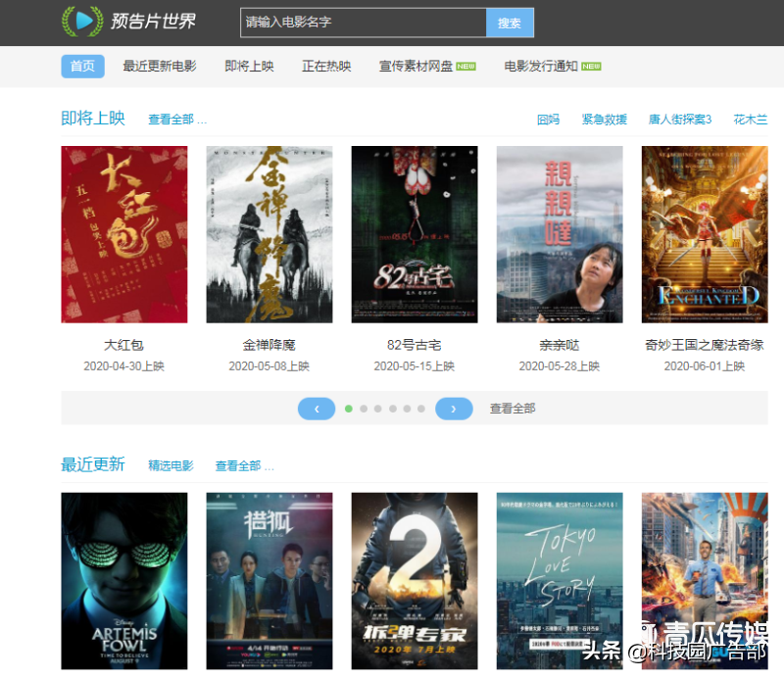Image resolution: width=784 pixels, height=679 pixels.
Task: Click 查看全部 link beside 最近更新 heading
Action: 244,466
